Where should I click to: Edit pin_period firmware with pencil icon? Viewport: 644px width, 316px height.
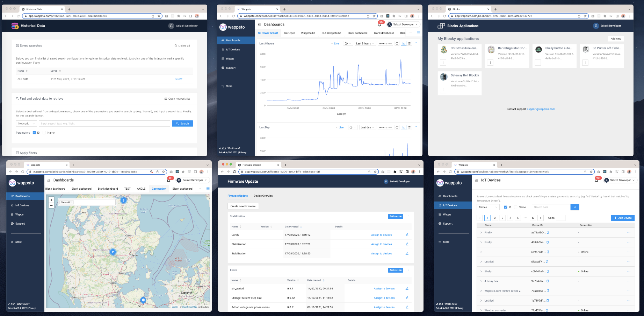coord(407,288)
